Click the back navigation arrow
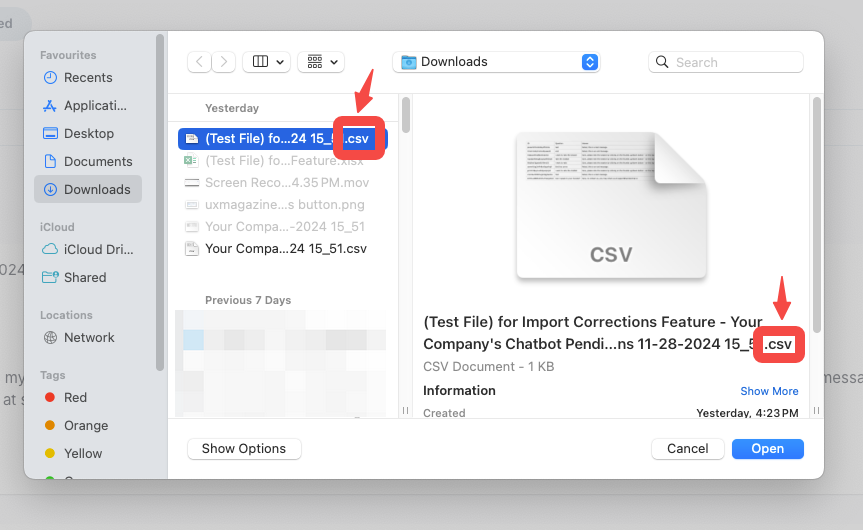Screen dimensions: 863x530 point(200,62)
